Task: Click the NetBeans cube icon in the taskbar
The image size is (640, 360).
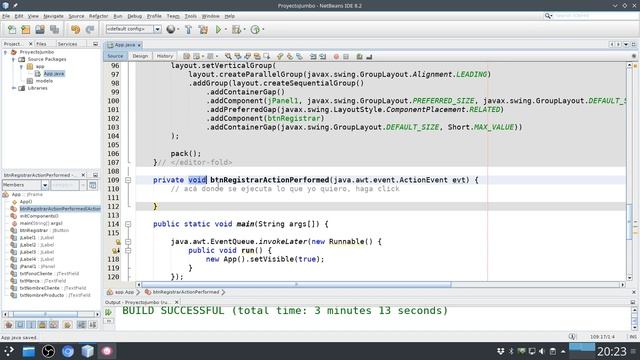Action: (87, 351)
